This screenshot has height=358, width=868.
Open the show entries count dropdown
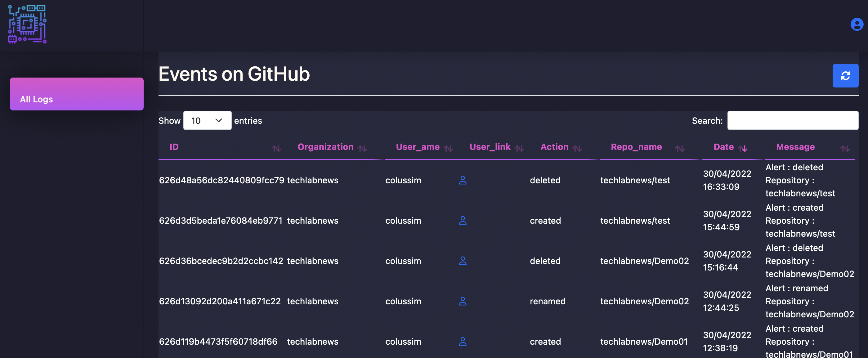click(207, 120)
